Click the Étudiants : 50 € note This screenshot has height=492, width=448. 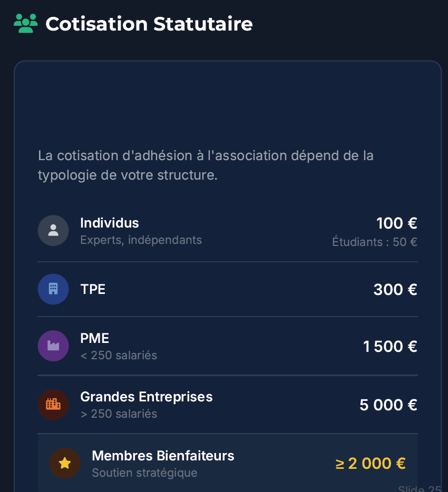point(375,242)
